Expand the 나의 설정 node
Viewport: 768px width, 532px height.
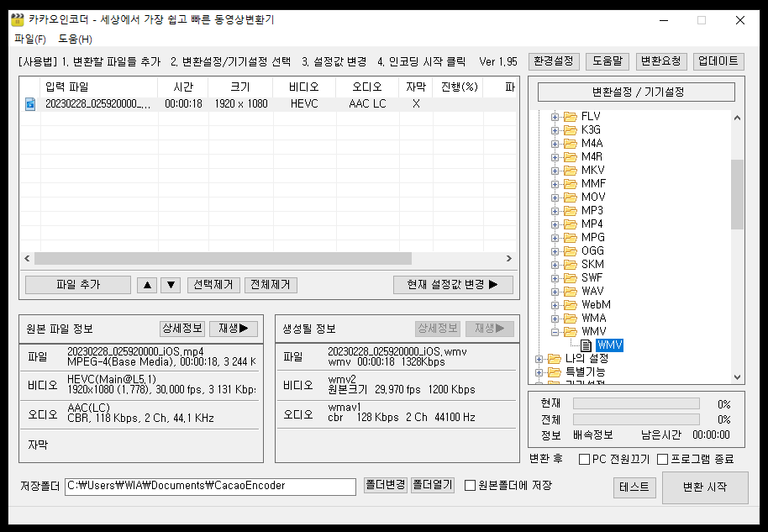pos(539,359)
